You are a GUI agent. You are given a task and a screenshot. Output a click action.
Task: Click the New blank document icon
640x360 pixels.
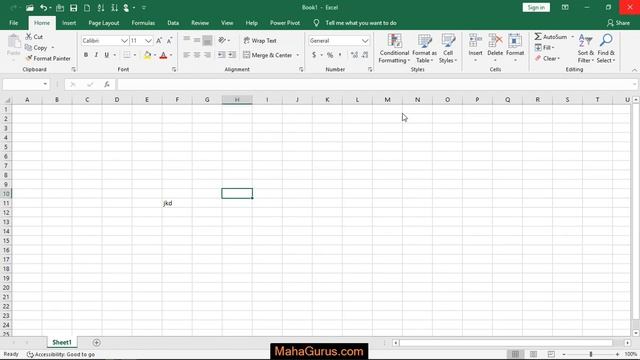[x=87, y=8]
